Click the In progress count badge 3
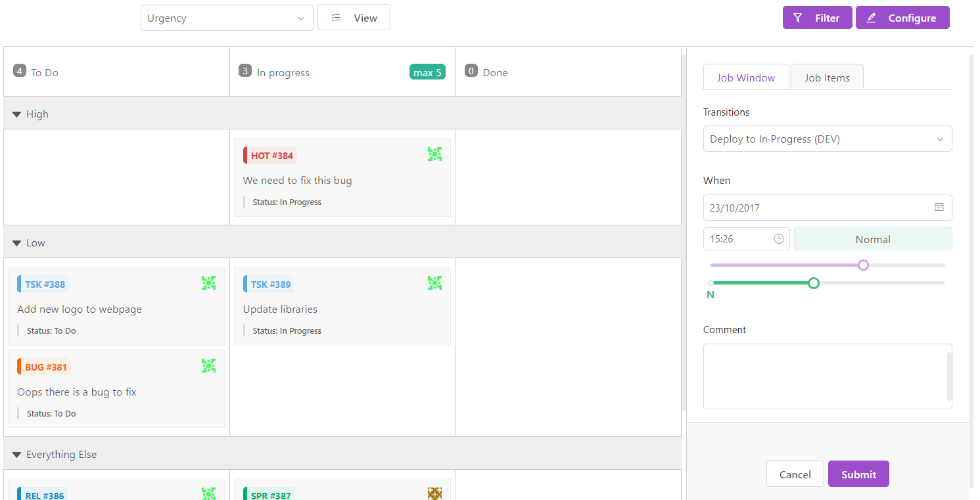Image resolution: width=980 pixels, height=500 pixels. tap(245, 70)
